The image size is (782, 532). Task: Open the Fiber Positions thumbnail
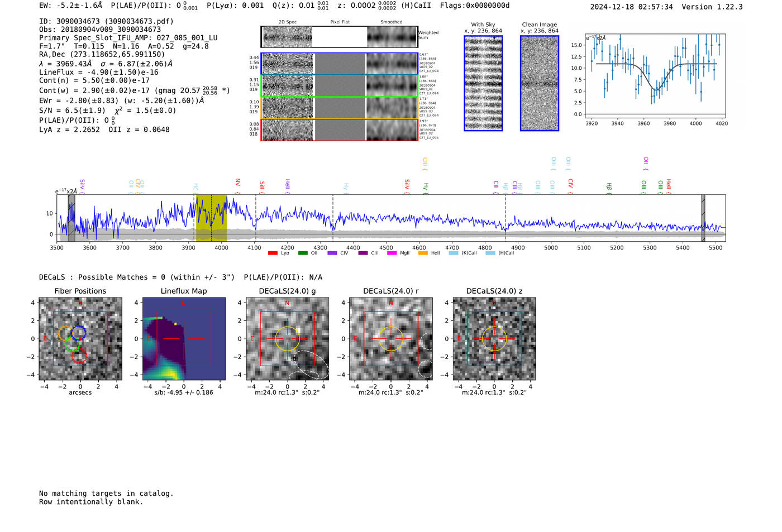tap(80, 339)
